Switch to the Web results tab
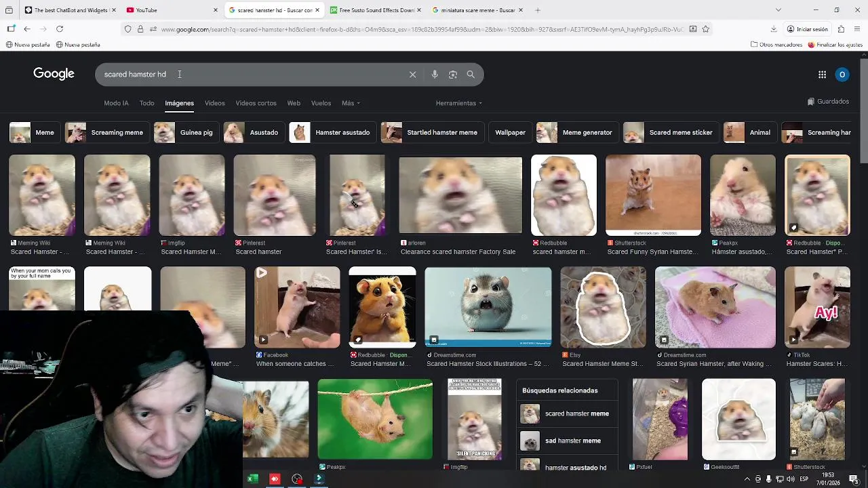The height and width of the screenshot is (488, 868). [x=294, y=103]
